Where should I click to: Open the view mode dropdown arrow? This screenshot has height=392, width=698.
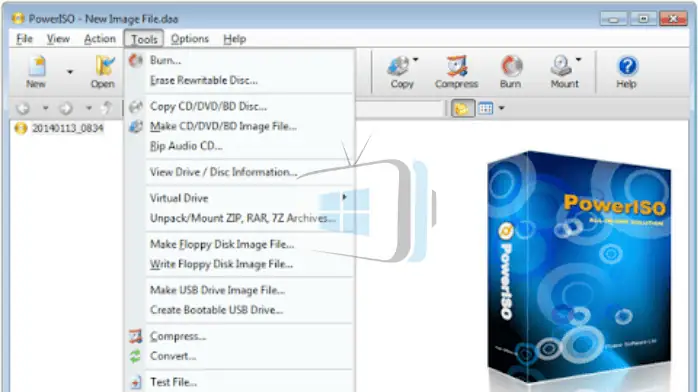pyautogui.click(x=501, y=108)
